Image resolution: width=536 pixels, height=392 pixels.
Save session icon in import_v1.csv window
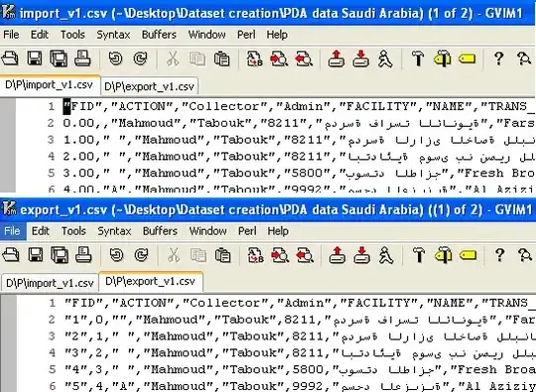pyautogui.click(x=361, y=59)
